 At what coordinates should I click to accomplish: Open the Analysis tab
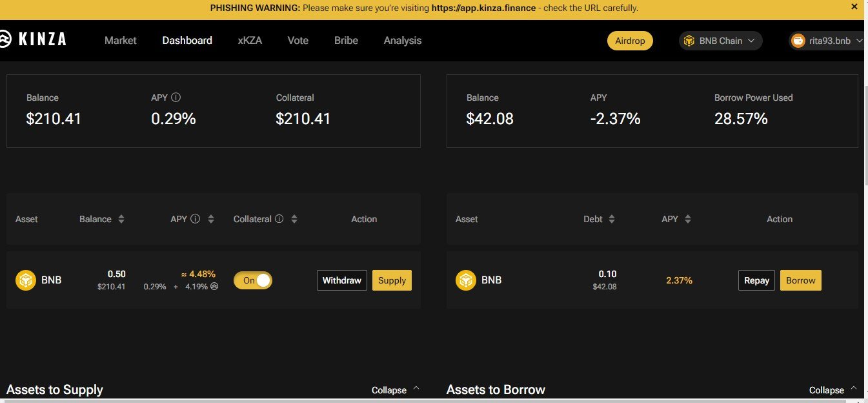click(x=403, y=40)
